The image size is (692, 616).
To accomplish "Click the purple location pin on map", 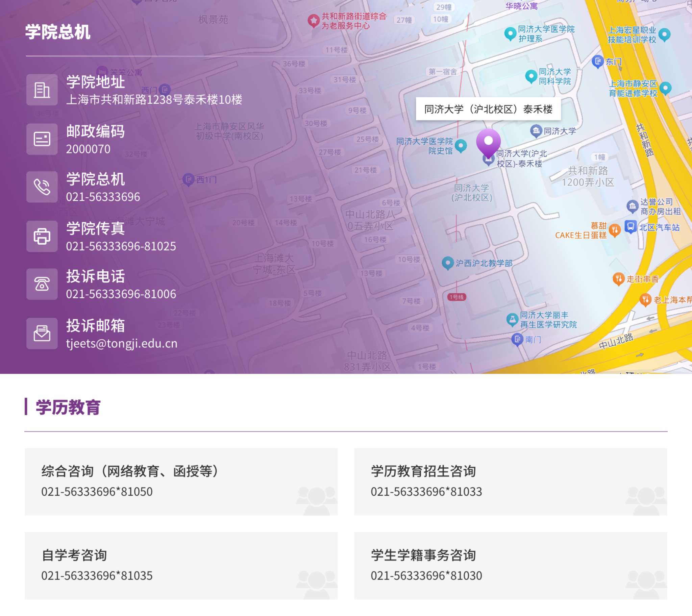I will (488, 142).
